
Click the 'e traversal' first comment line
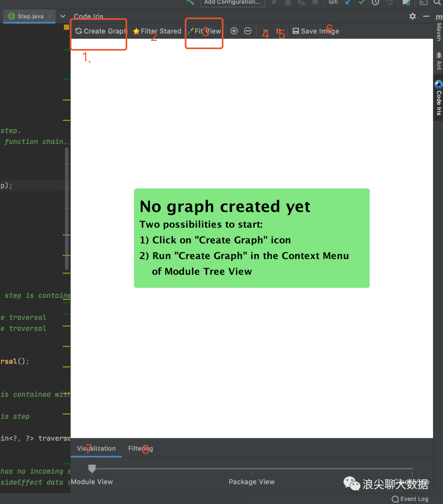pyautogui.click(x=23, y=317)
